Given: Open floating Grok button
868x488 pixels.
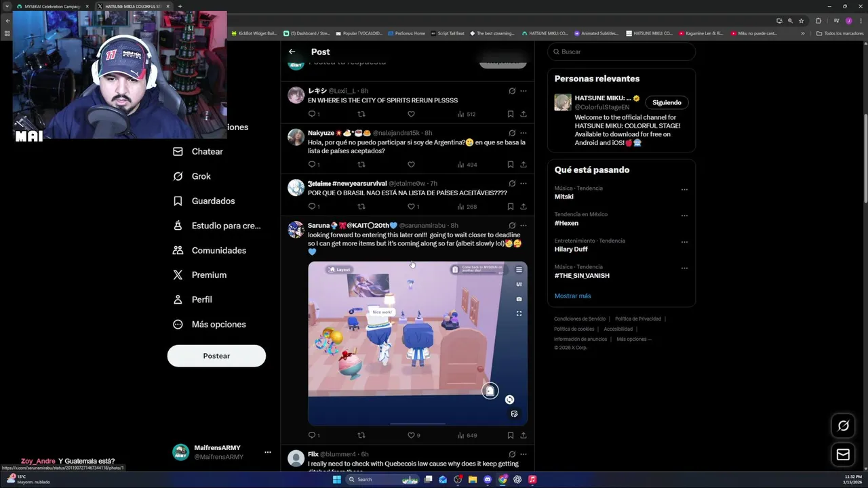Looking at the screenshot, I should click(844, 426).
